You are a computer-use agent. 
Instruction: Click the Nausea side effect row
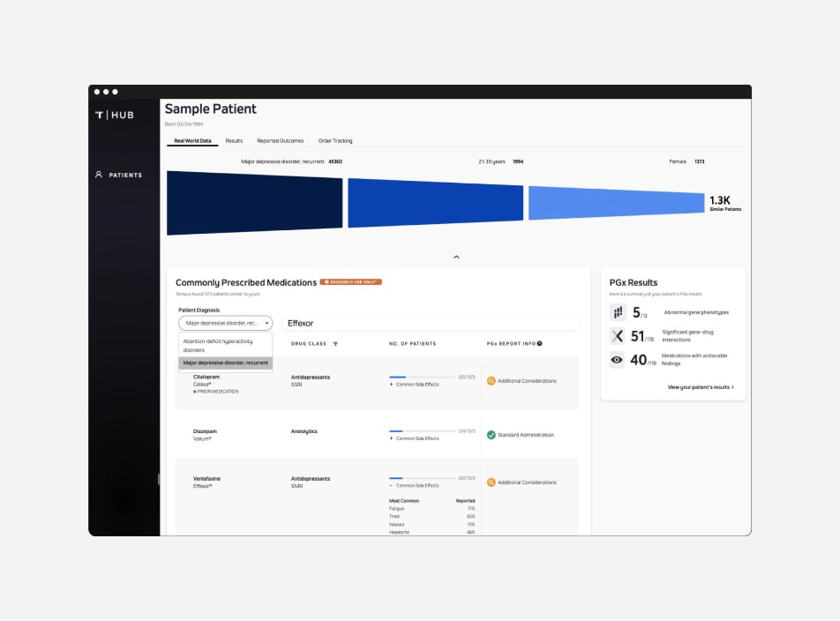pyautogui.click(x=431, y=525)
